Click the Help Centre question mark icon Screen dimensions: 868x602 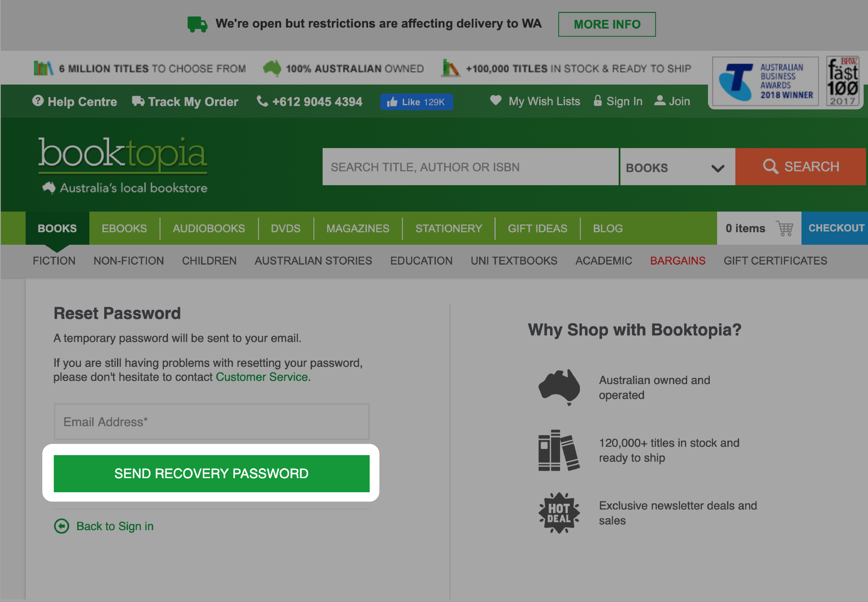point(38,101)
